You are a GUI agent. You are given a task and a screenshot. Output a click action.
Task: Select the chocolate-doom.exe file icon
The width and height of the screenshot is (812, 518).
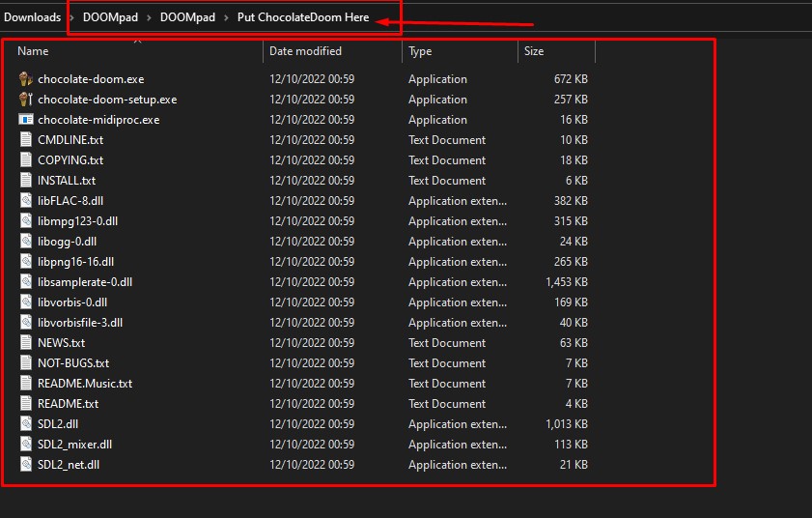click(x=25, y=79)
